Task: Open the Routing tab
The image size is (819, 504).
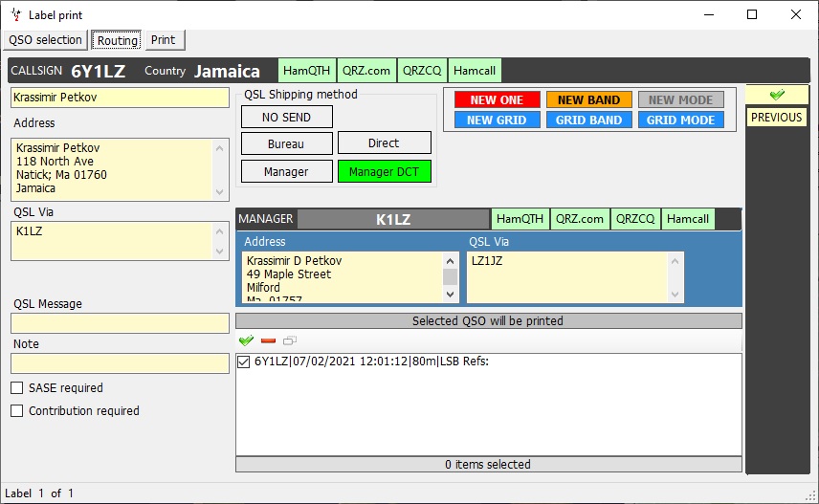Action: [x=117, y=40]
